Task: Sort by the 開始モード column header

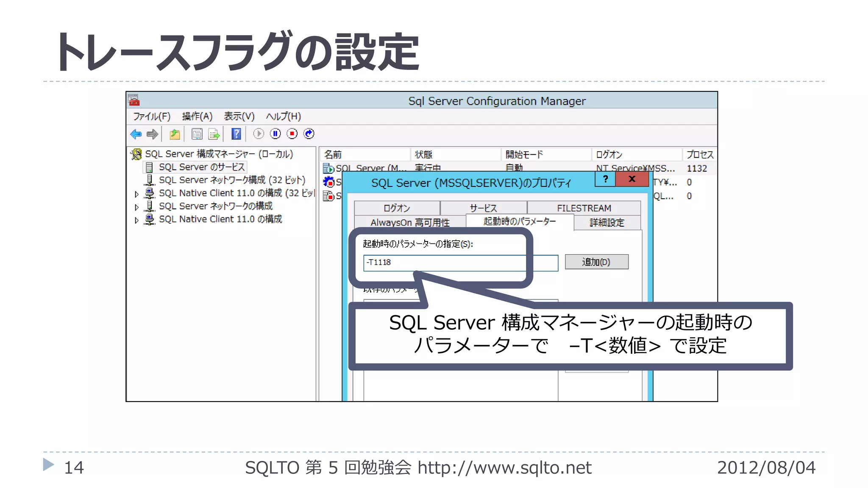Action: click(546, 154)
